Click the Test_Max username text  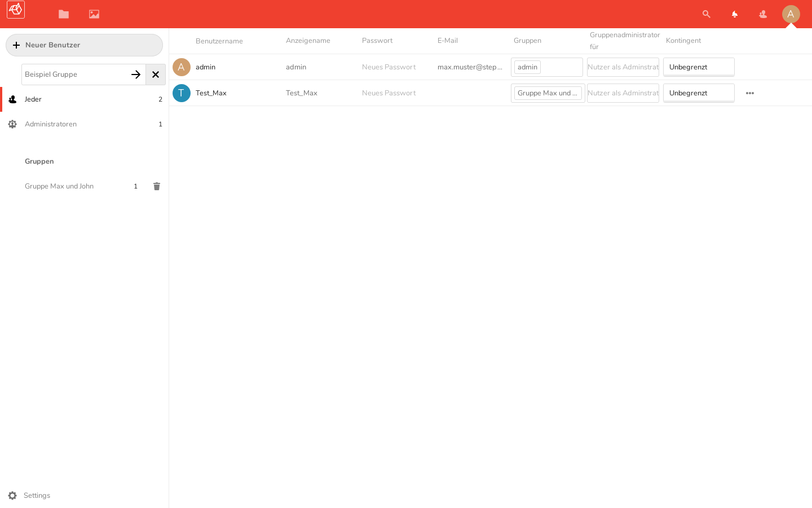coord(211,93)
